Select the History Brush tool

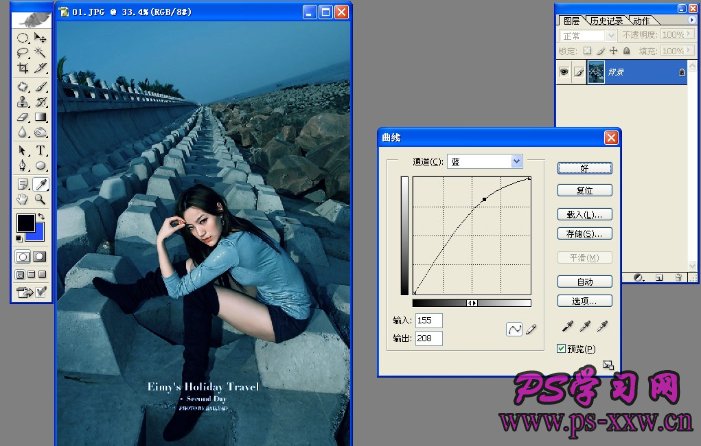coord(40,102)
